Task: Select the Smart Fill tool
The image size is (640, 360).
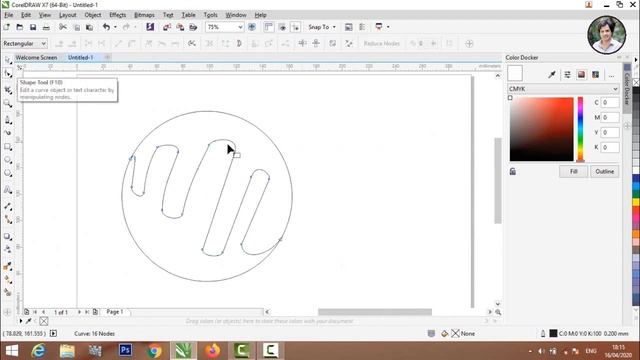Action: [x=8, y=293]
